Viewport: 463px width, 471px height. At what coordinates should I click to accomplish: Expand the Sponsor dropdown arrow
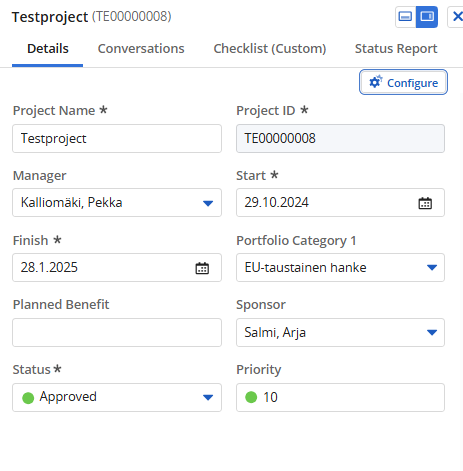pyautogui.click(x=432, y=332)
